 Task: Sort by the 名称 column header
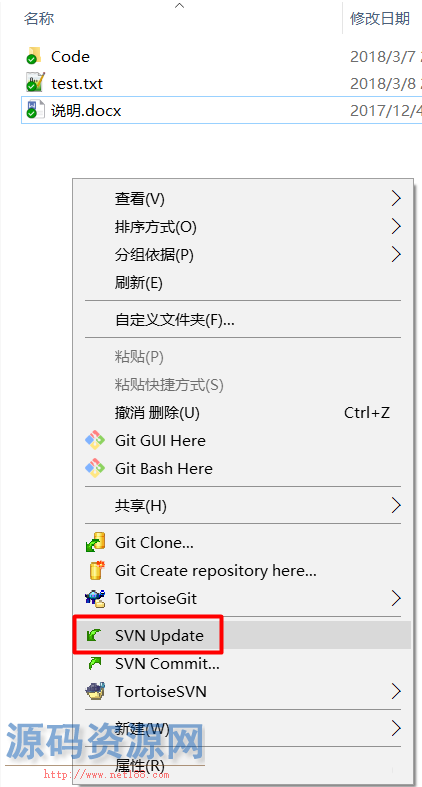pyautogui.click(x=39, y=19)
